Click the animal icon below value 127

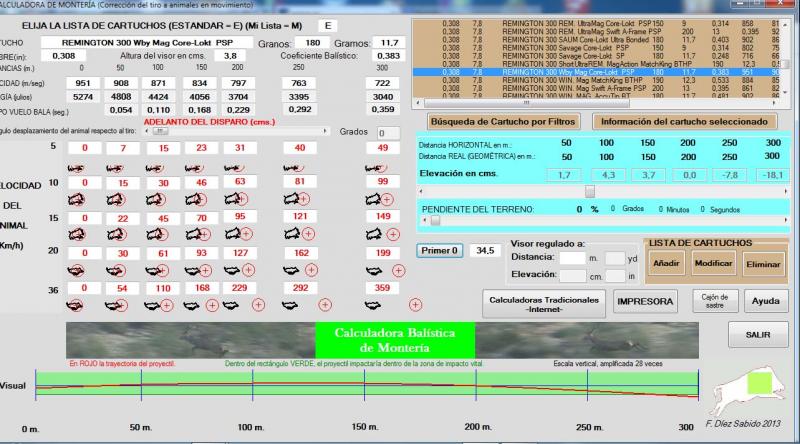228,270
